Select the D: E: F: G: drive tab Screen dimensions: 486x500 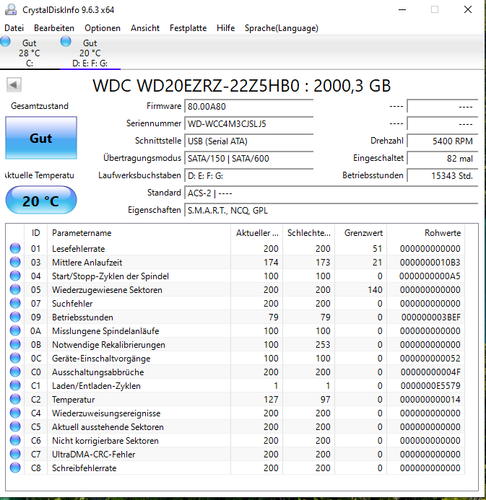[x=90, y=53]
